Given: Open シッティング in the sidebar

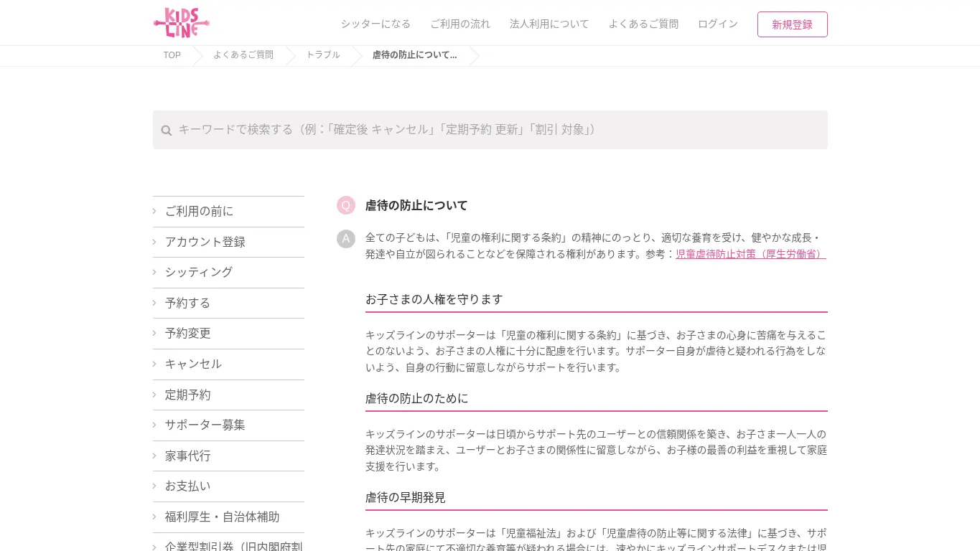Looking at the screenshot, I should click(x=228, y=273).
